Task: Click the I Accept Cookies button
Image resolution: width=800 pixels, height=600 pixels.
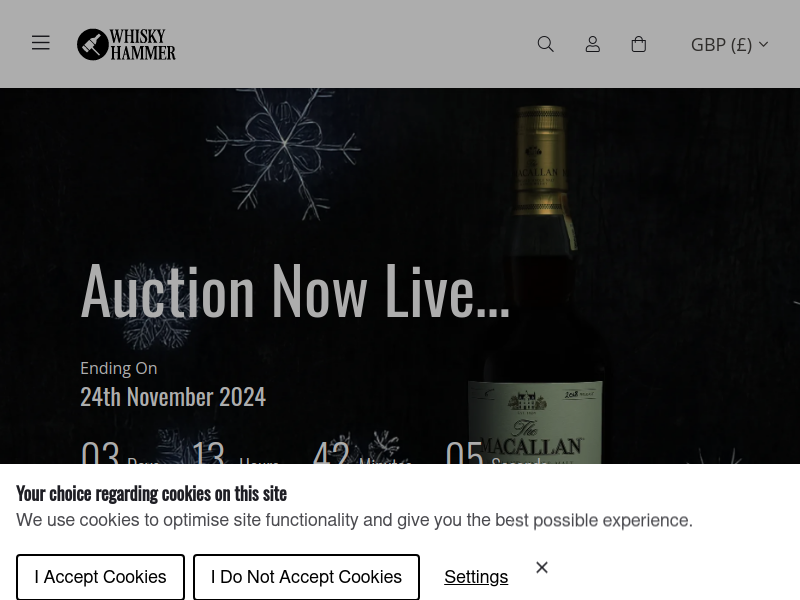Action: tap(100, 577)
